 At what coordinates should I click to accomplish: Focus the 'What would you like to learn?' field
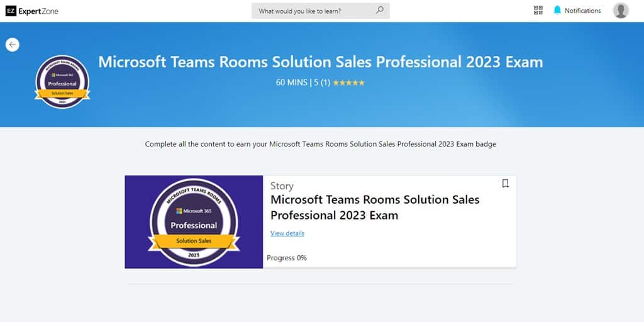point(314,11)
